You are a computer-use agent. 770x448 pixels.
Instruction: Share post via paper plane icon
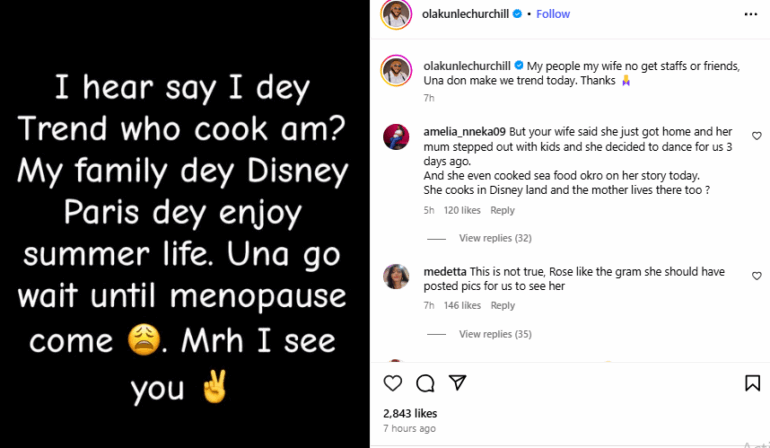click(x=457, y=383)
